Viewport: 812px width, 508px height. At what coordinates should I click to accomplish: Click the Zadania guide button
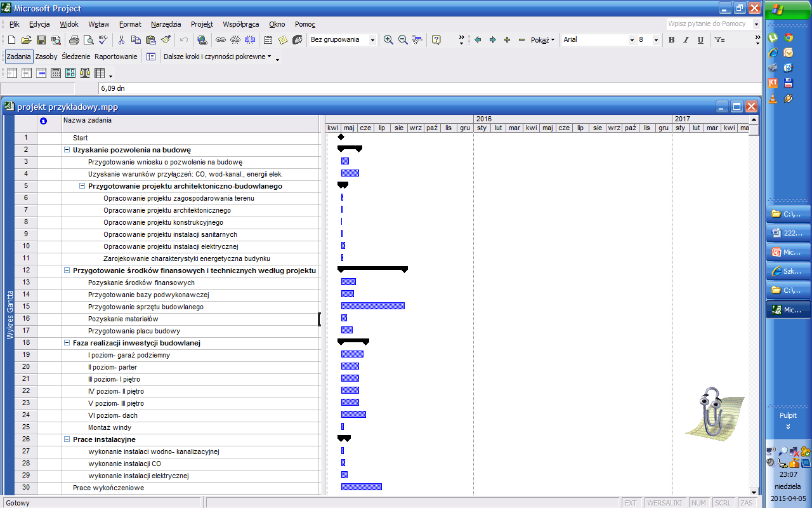point(19,57)
